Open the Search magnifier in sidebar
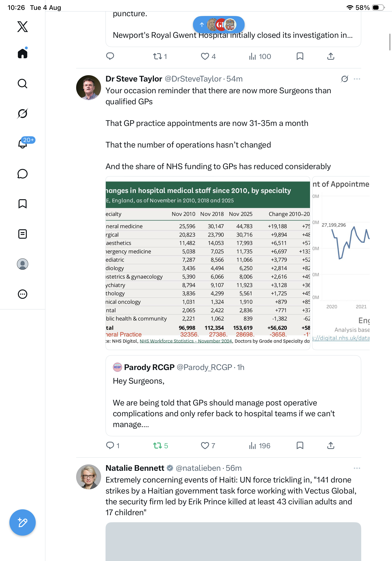 [23, 84]
